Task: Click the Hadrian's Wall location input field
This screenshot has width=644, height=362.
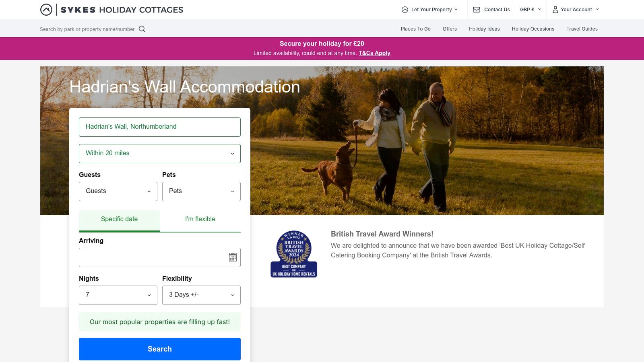Action: (160, 127)
